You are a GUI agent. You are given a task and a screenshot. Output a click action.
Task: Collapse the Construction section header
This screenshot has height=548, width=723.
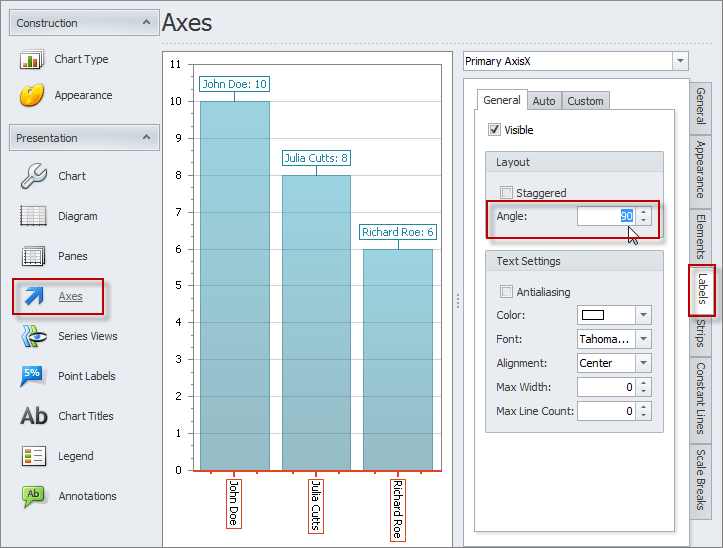[x=147, y=22]
